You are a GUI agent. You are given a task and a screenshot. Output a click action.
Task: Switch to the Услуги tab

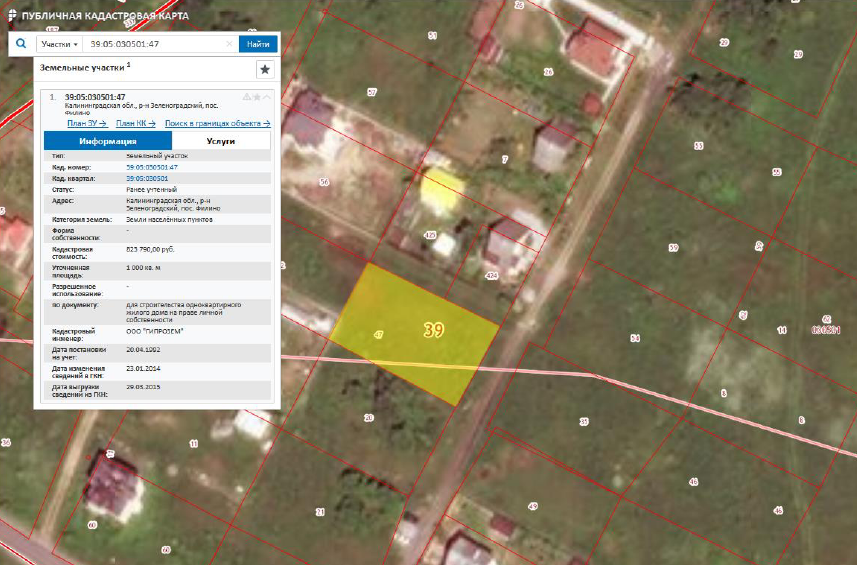pyautogui.click(x=221, y=141)
